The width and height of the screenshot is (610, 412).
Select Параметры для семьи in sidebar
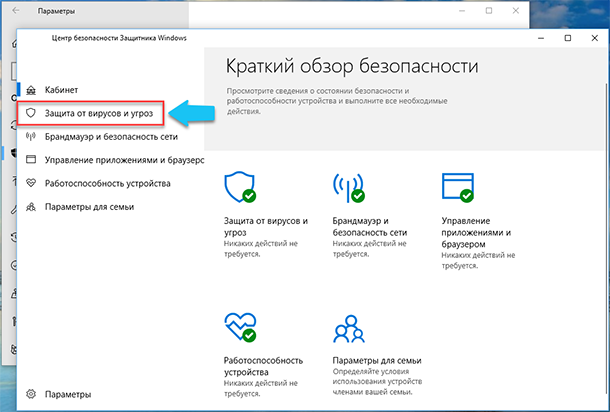pyautogui.click(x=89, y=207)
